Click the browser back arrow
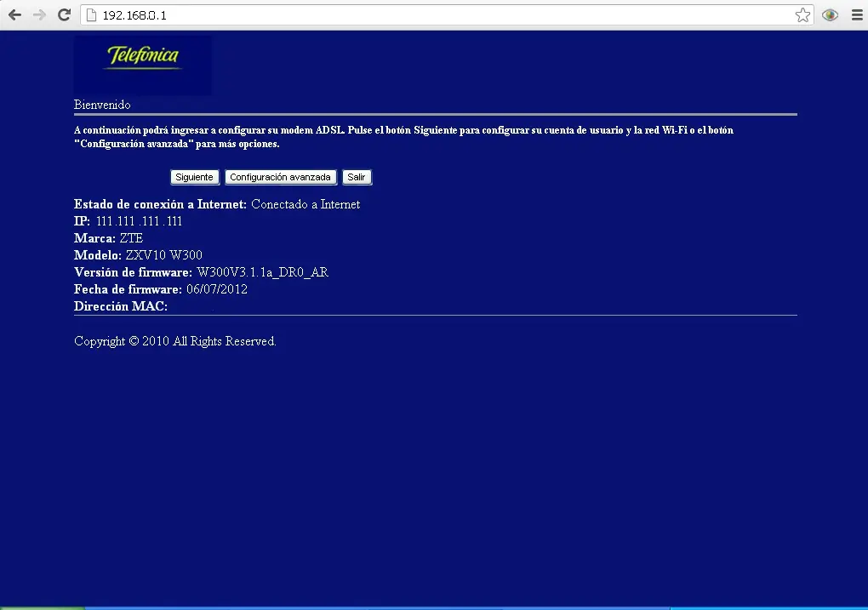The width and height of the screenshot is (868, 610). pyautogui.click(x=15, y=15)
